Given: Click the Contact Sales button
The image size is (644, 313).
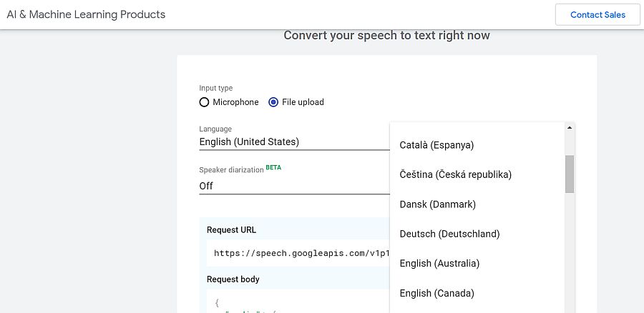Looking at the screenshot, I should pos(597,14).
